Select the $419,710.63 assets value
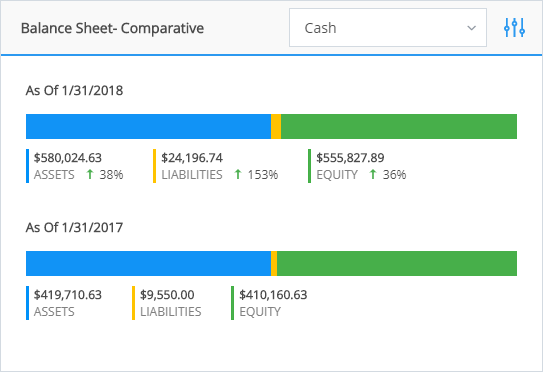 (x=68, y=295)
